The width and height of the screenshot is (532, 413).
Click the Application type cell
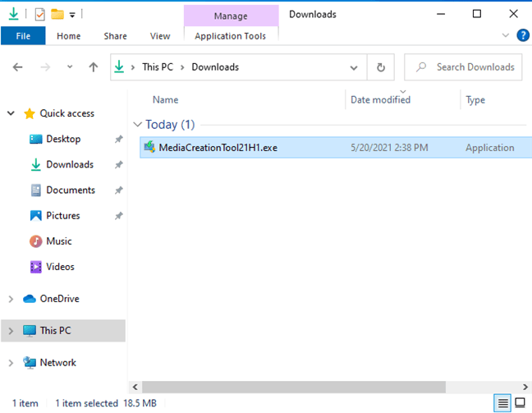(489, 148)
